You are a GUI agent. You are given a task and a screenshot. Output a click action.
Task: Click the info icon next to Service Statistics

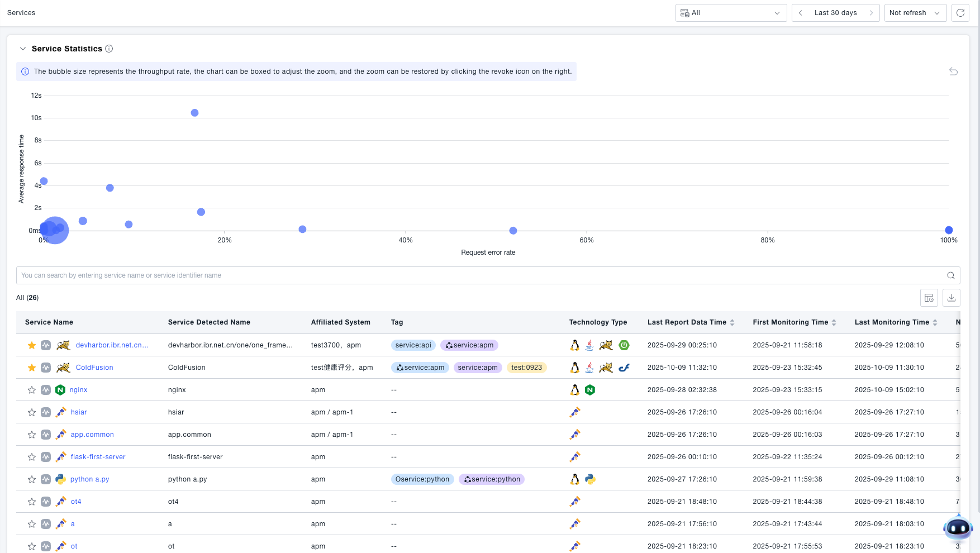[x=109, y=49]
